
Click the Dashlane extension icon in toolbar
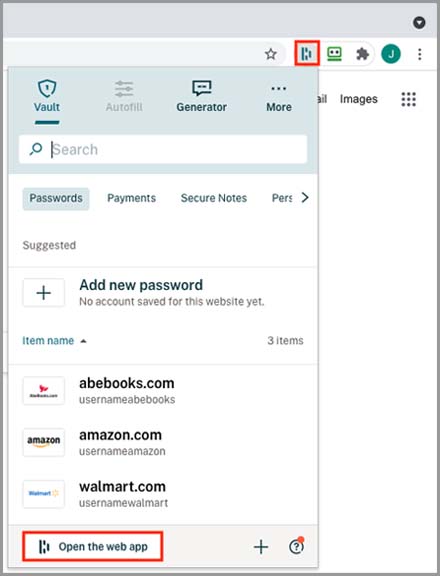(x=307, y=54)
